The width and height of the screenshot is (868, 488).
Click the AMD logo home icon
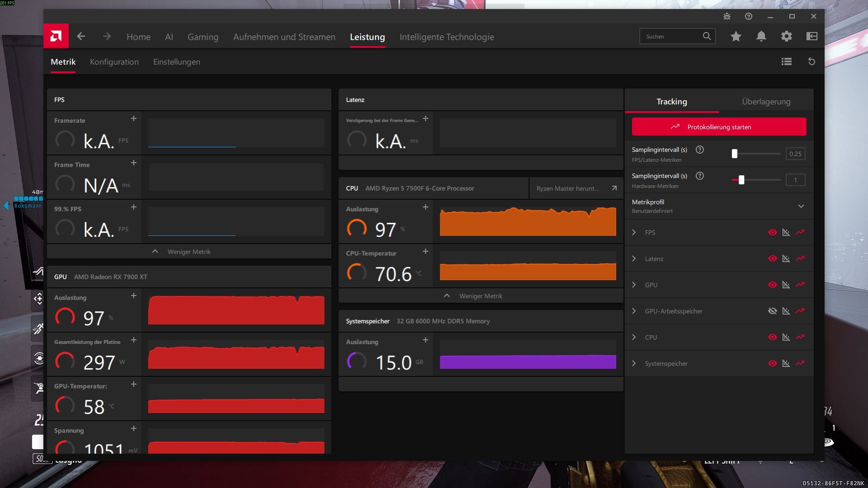click(x=56, y=36)
